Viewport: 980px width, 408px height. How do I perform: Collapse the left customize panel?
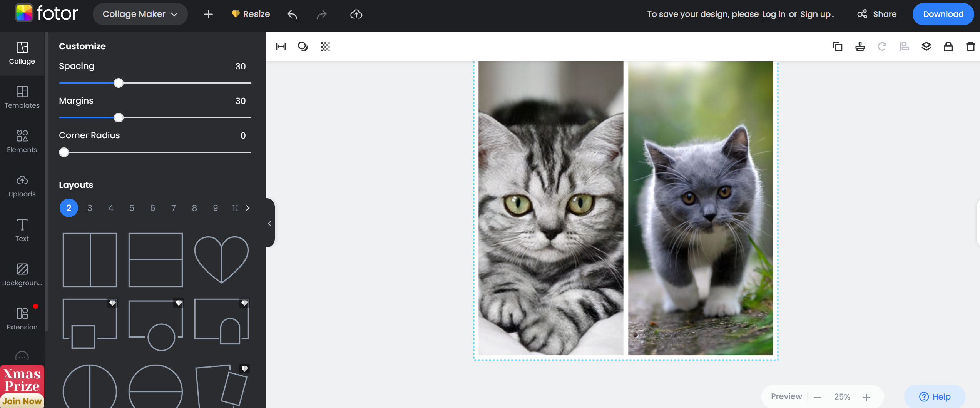[x=270, y=223]
